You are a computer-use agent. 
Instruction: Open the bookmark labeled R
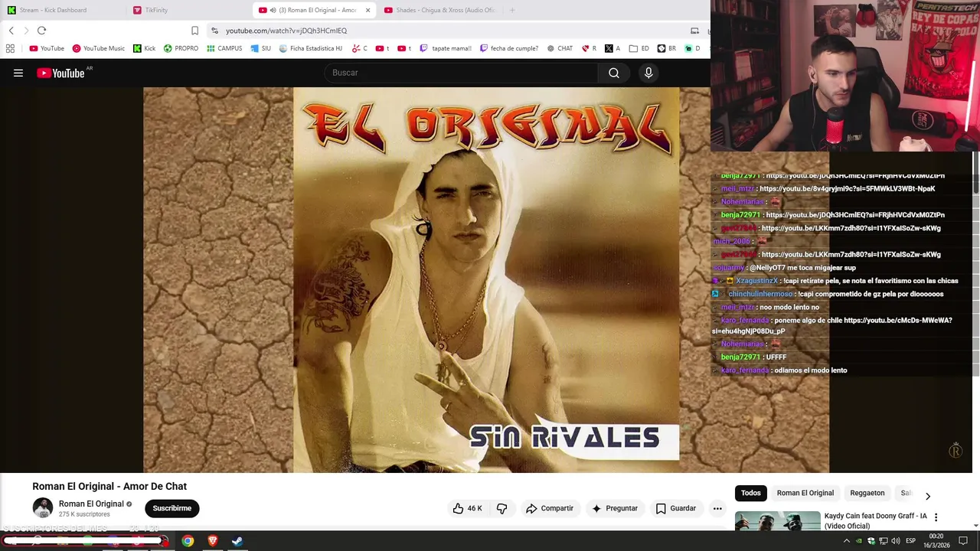[x=589, y=48]
